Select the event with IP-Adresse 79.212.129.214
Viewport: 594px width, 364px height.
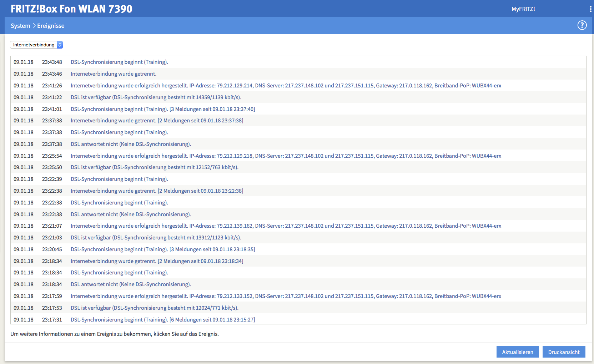[x=286, y=86]
